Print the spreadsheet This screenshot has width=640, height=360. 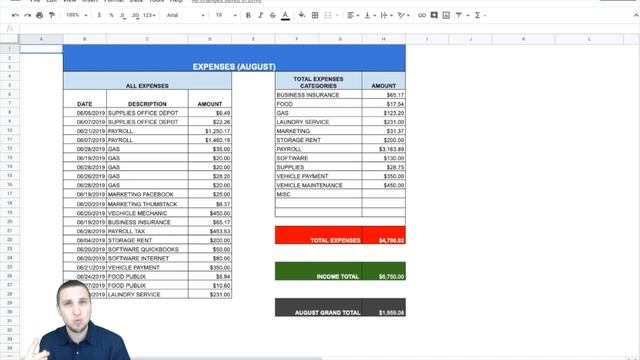tap(40, 15)
